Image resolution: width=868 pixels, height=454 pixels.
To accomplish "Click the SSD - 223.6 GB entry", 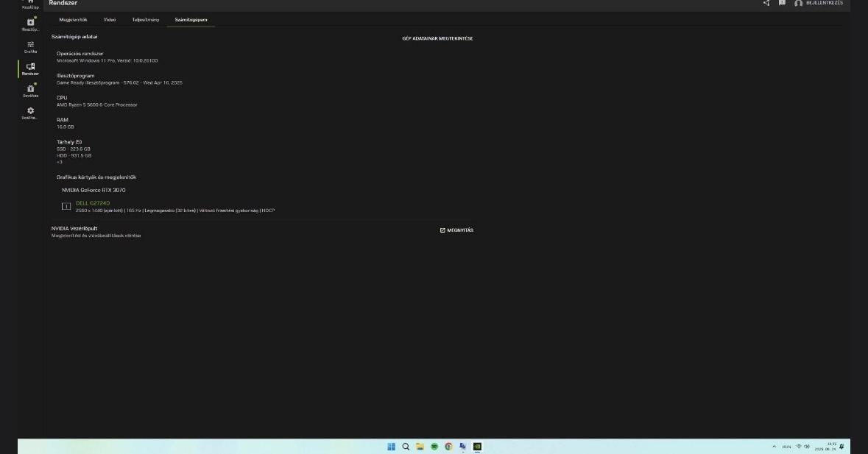I will 73,149.
